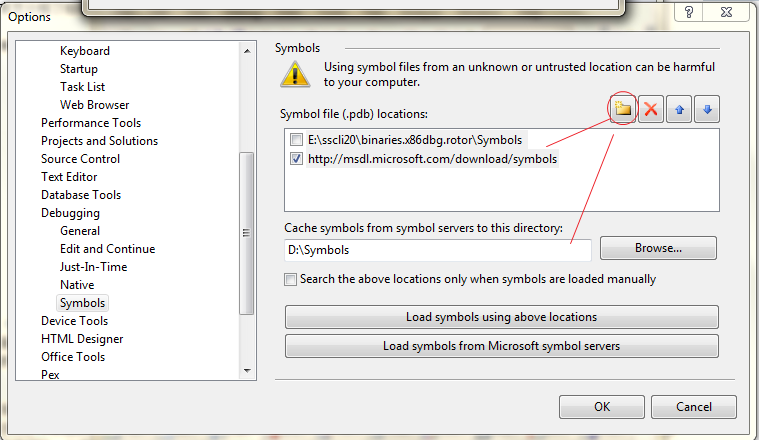This screenshot has width=759, height=440.
Task: Collapse the Debugging node in tree
Action: [70, 213]
